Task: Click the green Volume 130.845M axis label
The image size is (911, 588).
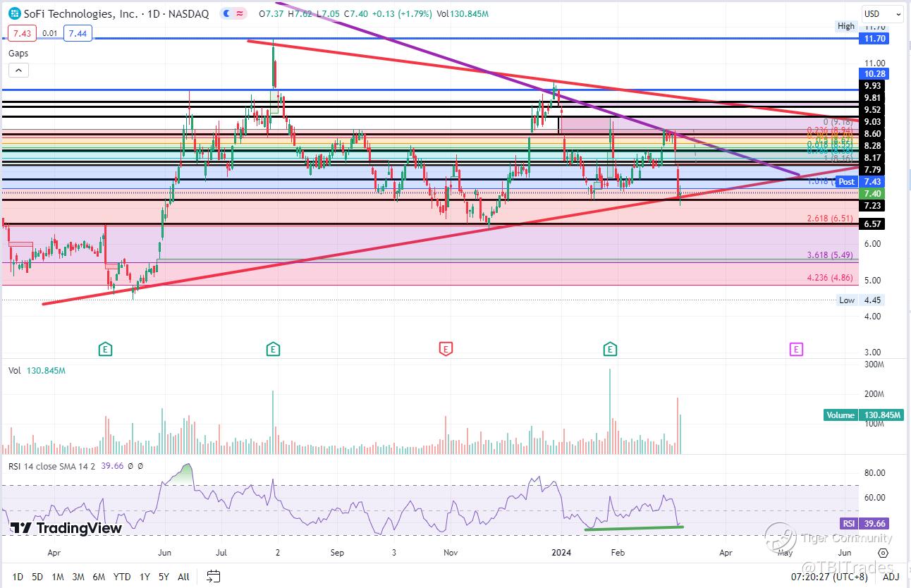Action: pos(864,415)
